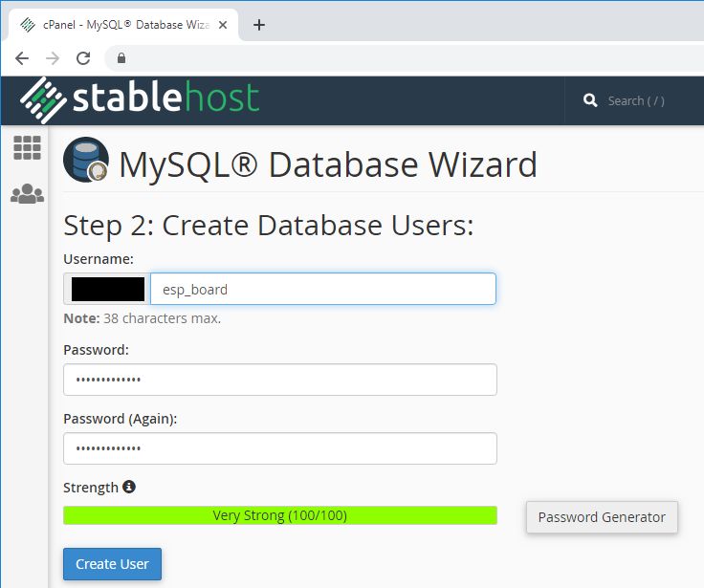Screen dimensions: 704x588
Task: Click the Strength info icon
Action: [x=129, y=487]
